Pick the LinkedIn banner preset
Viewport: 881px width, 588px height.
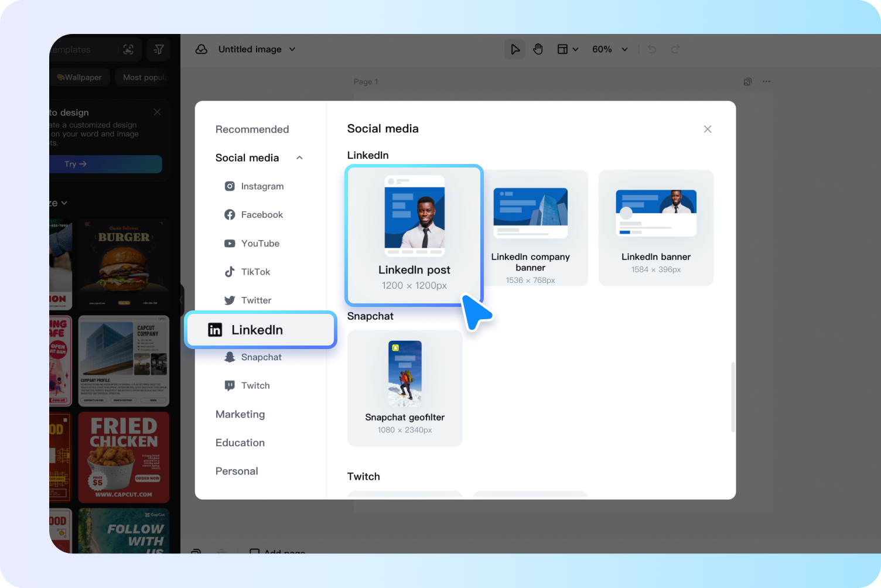(656, 228)
